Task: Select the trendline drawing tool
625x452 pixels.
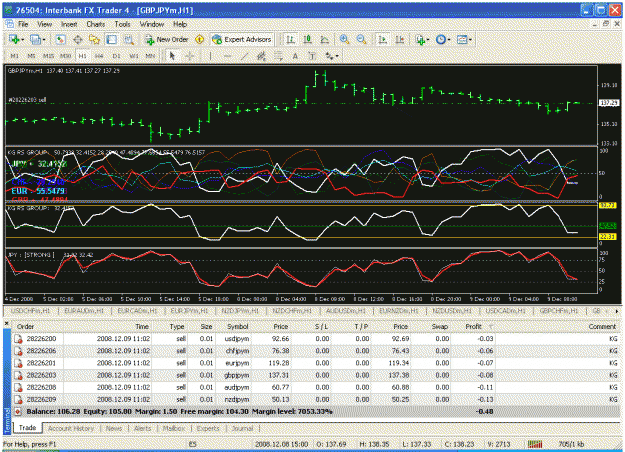Action: click(244, 56)
